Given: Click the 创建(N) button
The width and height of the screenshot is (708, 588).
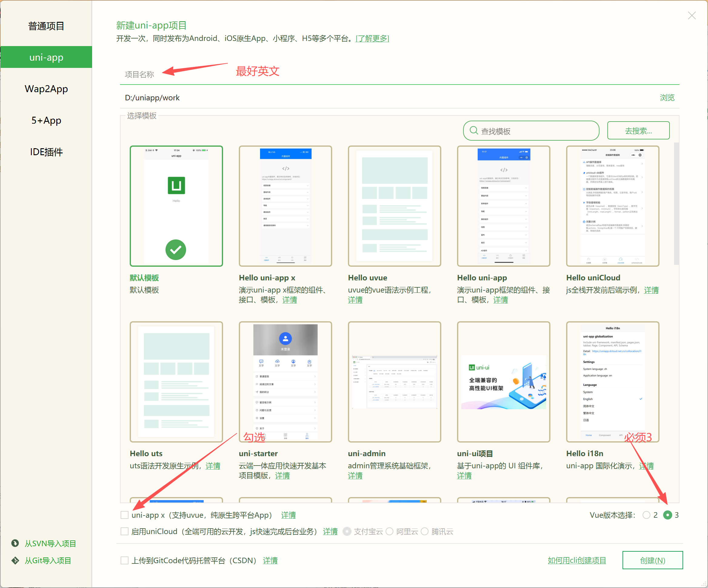Looking at the screenshot, I should tap(652, 560).
